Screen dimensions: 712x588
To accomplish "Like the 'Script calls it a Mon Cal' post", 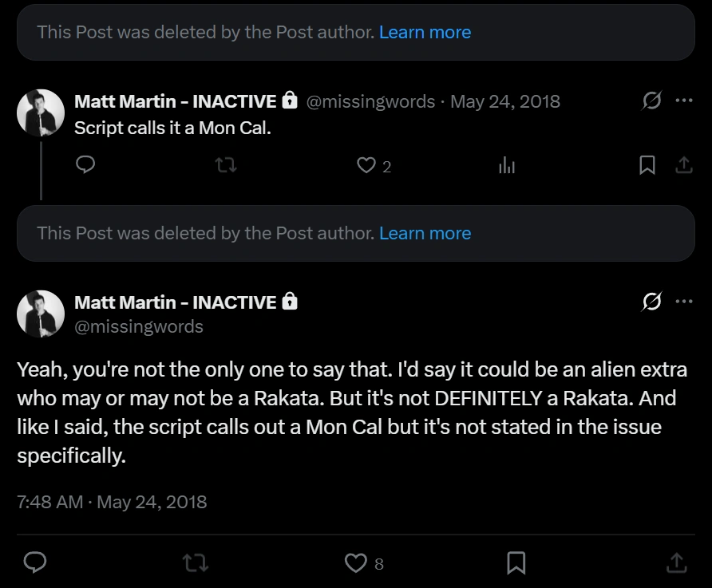I will tap(366, 165).
